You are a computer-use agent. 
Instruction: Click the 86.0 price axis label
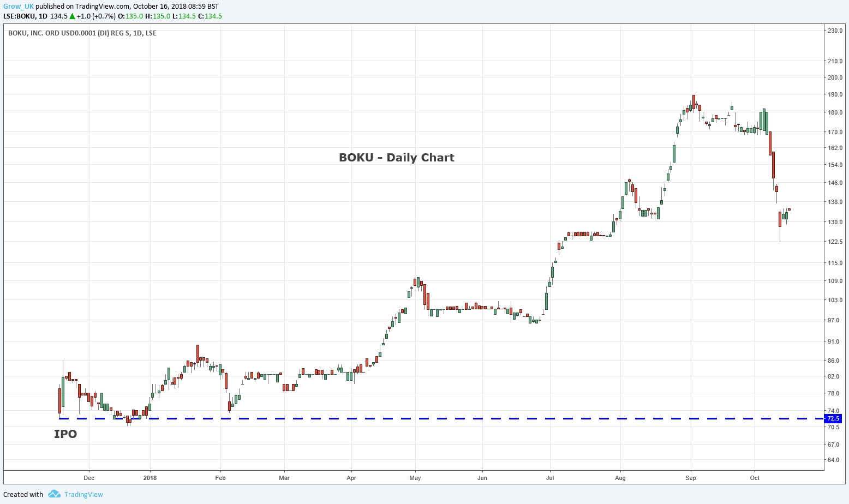pyautogui.click(x=835, y=361)
